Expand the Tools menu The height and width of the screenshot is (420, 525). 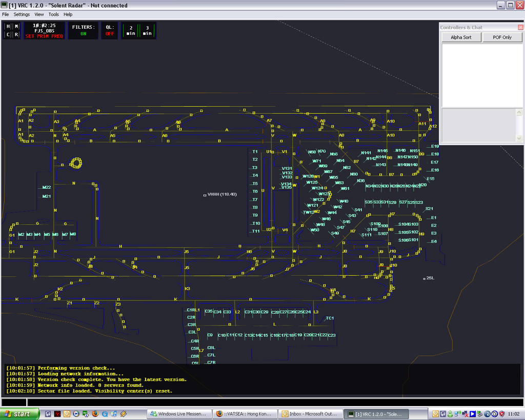53,14
